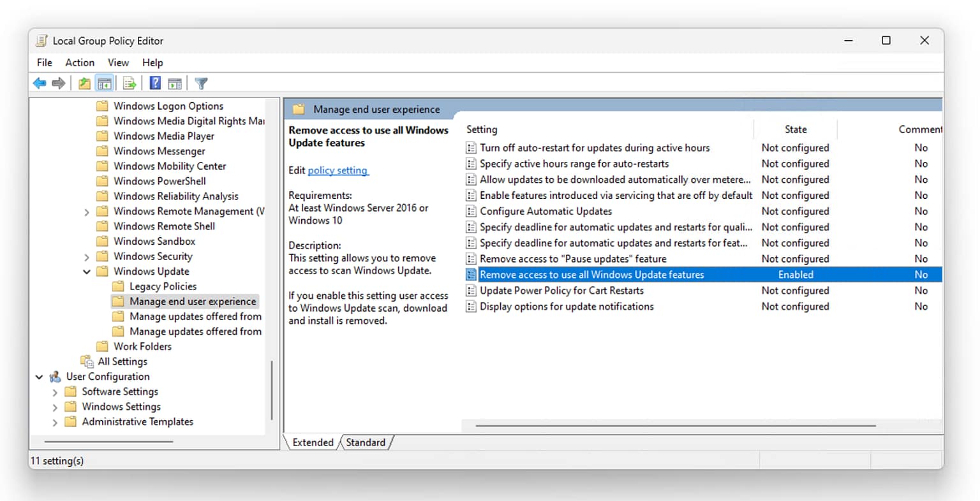Toggle the Show/Hide Console Tree icon

[x=104, y=83]
